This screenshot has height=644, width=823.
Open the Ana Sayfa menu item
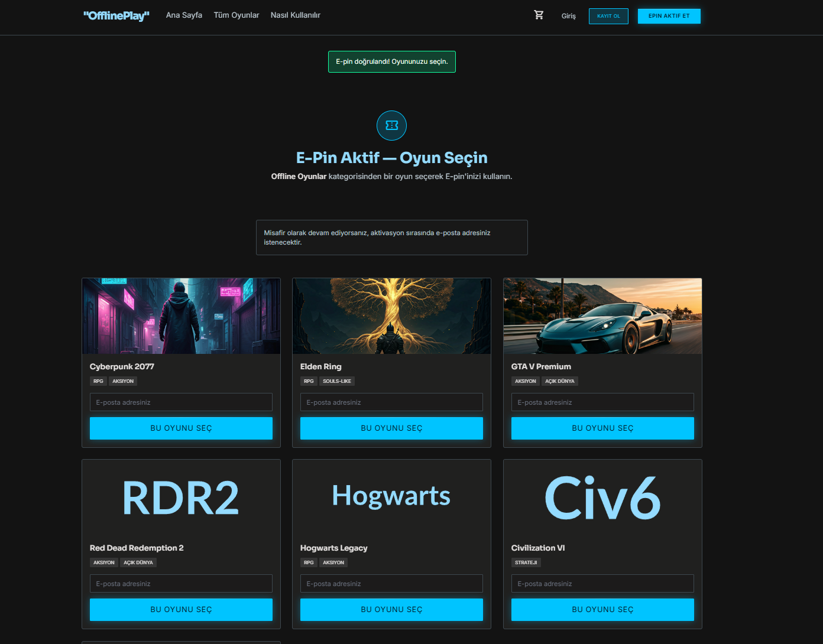pyautogui.click(x=184, y=15)
